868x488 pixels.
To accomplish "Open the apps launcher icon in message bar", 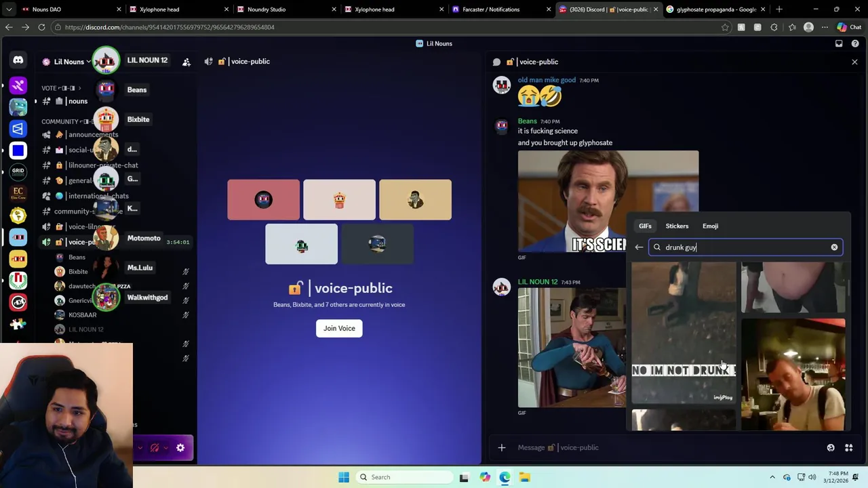I will pyautogui.click(x=848, y=447).
